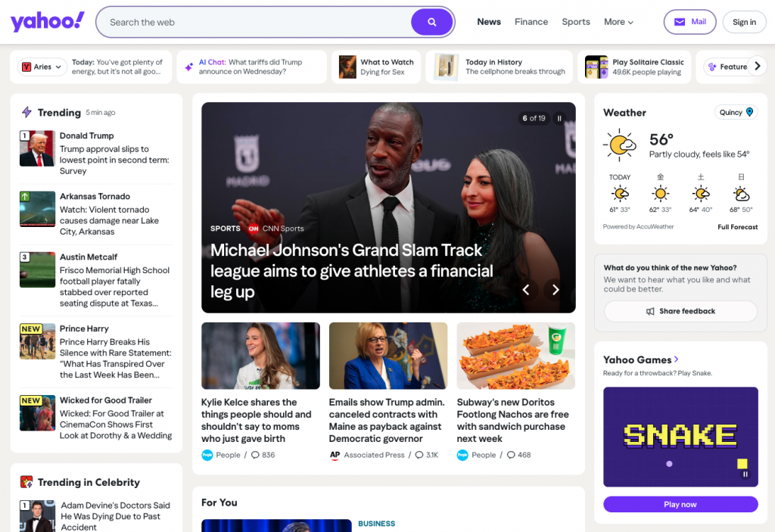Click the Yahoo Games arrow chevron

(x=676, y=359)
